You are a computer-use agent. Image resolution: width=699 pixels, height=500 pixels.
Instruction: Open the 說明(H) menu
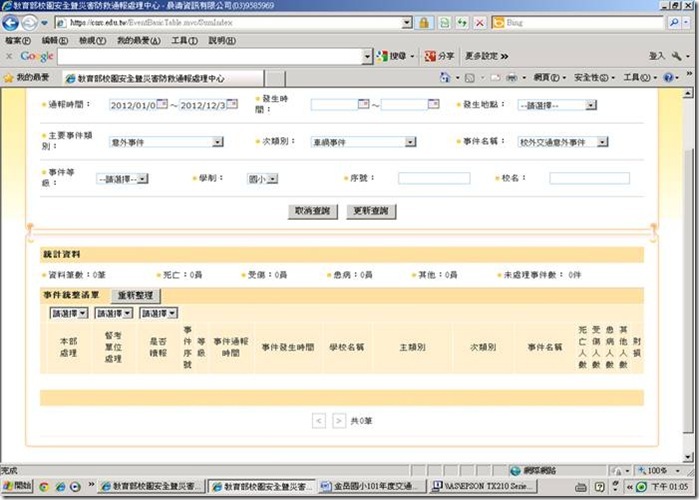tap(222, 41)
